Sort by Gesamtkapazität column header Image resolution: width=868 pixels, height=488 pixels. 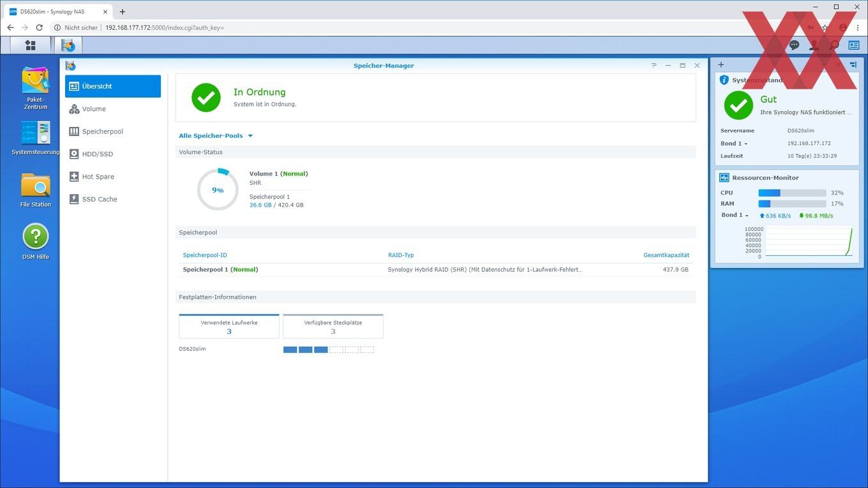click(666, 255)
